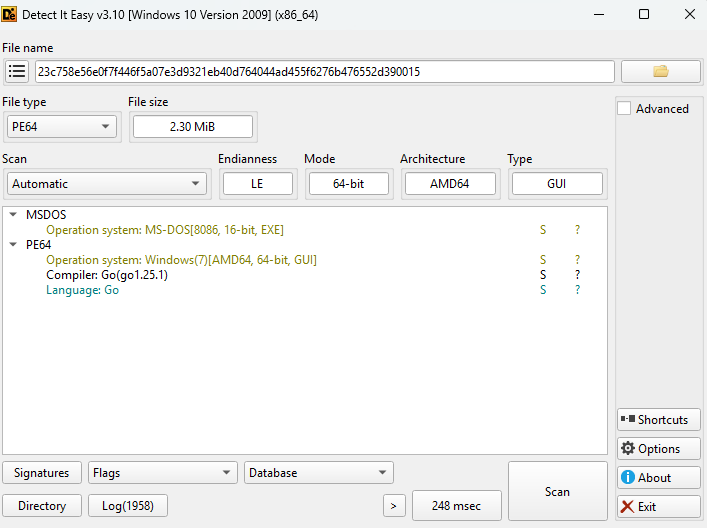Select the Windows(7) operation system row
The height and width of the screenshot is (528, 707).
(305, 260)
